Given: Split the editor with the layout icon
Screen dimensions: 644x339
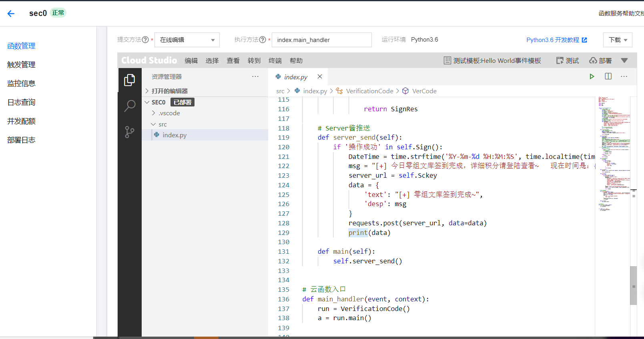Looking at the screenshot, I should coord(608,76).
